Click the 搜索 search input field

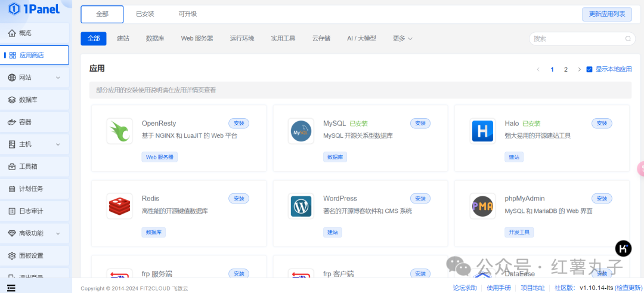coord(582,39)
